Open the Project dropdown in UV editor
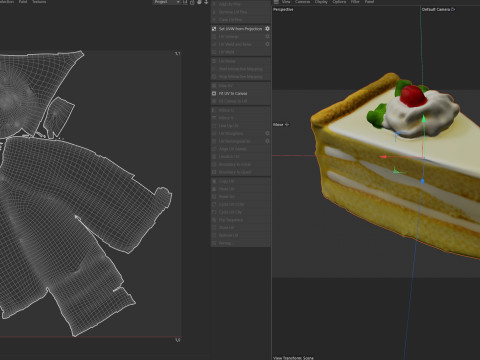Image resolution: width=480 pixels, height=360 pixels. click(x=167, y=2)
